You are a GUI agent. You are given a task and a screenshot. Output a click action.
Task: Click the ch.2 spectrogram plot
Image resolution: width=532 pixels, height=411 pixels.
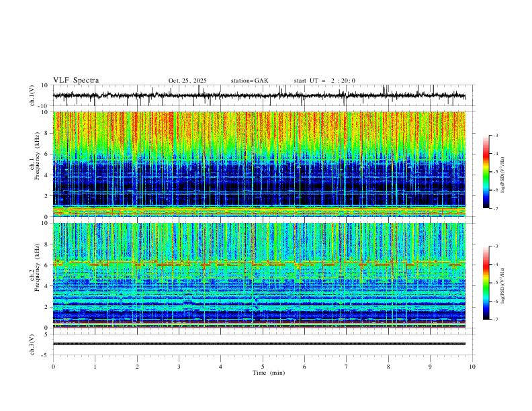coord(259,275)
